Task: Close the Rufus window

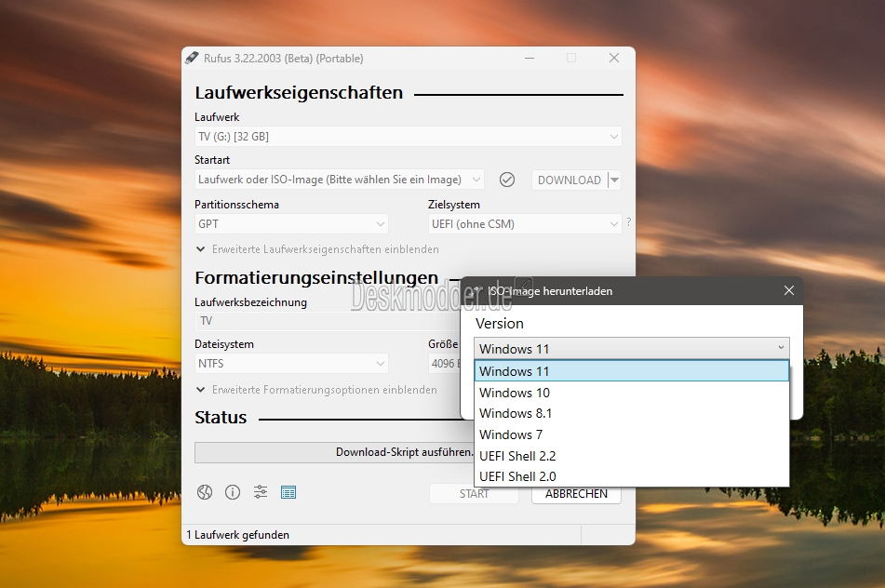Action: coord(614,58)
